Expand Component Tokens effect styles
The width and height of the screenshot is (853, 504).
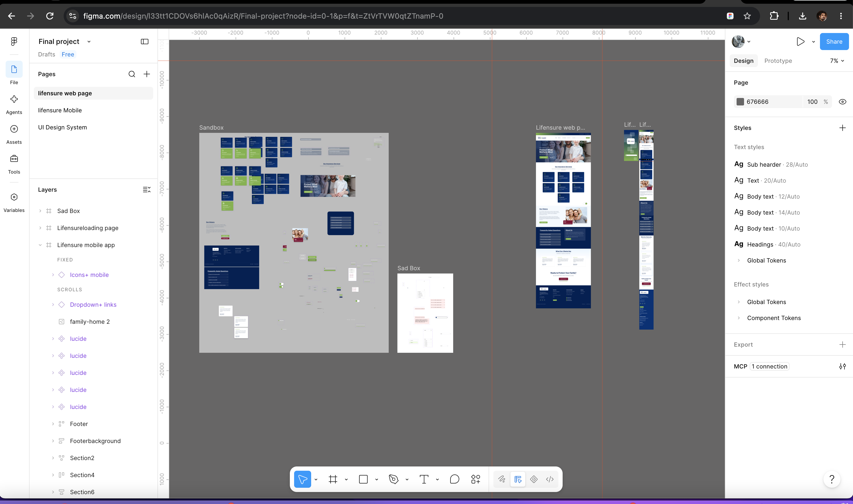point(738,318)
